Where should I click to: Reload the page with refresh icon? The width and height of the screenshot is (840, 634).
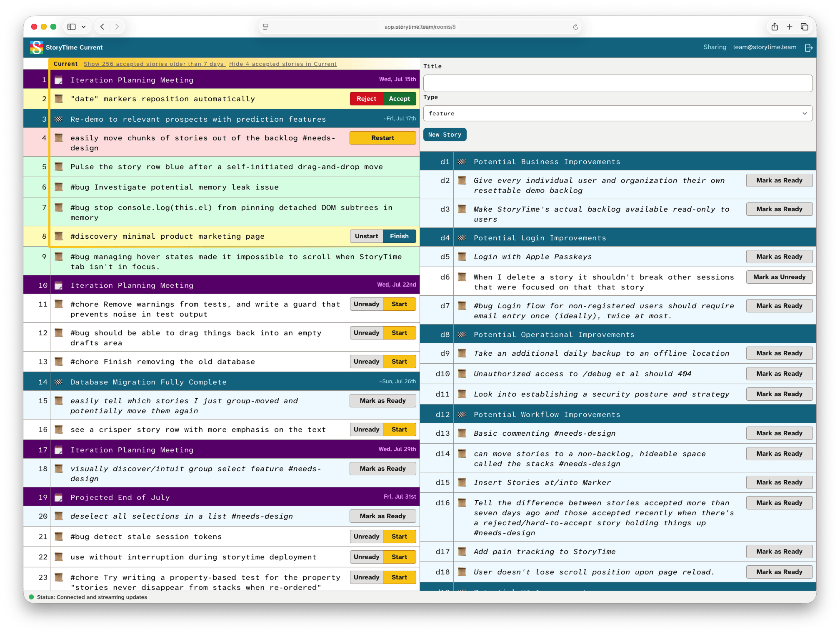(575, 27)
